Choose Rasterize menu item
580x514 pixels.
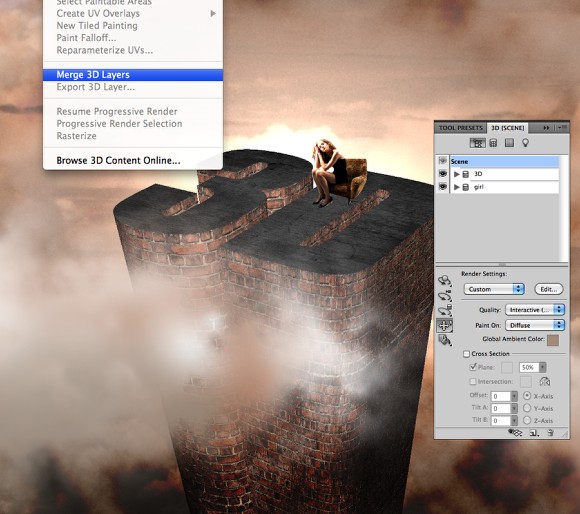coord(133,136)
